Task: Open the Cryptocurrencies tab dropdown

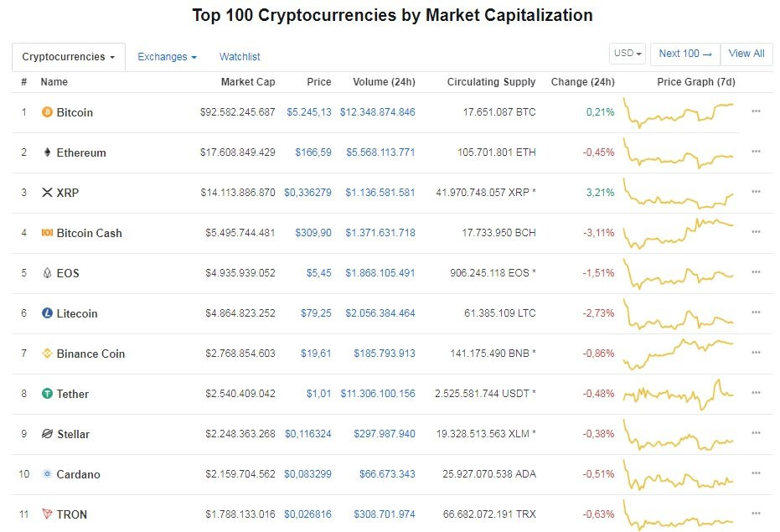Action: tap(69, 57)
